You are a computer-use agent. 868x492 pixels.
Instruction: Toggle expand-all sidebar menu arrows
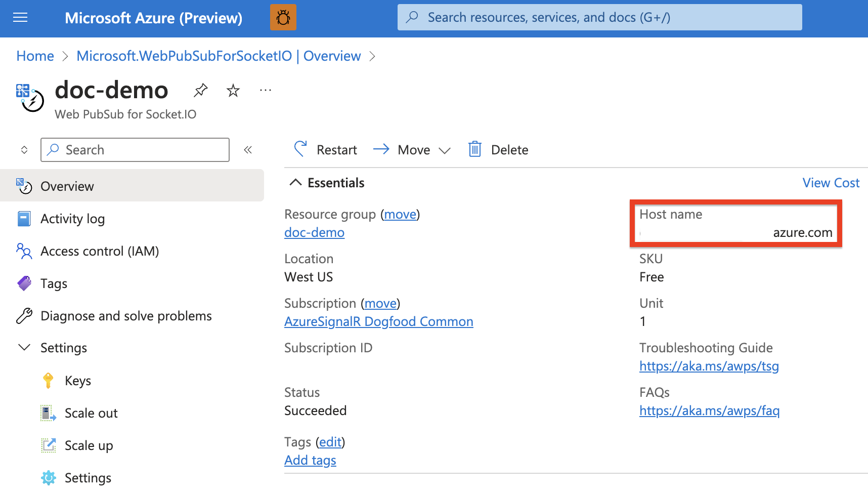pos(24,150)
